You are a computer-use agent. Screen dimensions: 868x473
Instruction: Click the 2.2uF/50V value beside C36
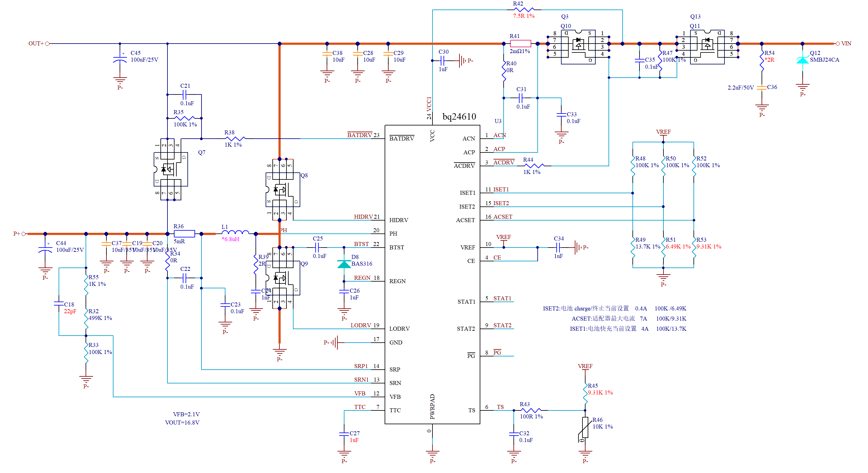coord(740,88)
